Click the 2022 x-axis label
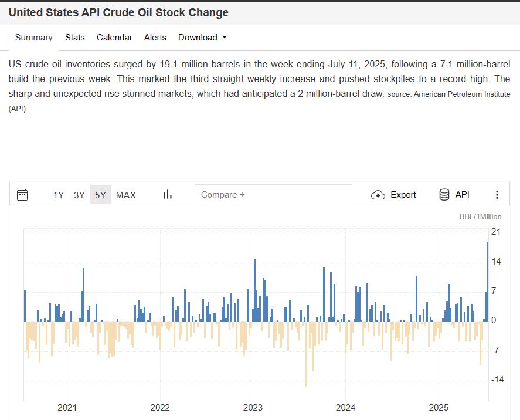This screenshot has width=520, height=420. click(x=160, y=408)
